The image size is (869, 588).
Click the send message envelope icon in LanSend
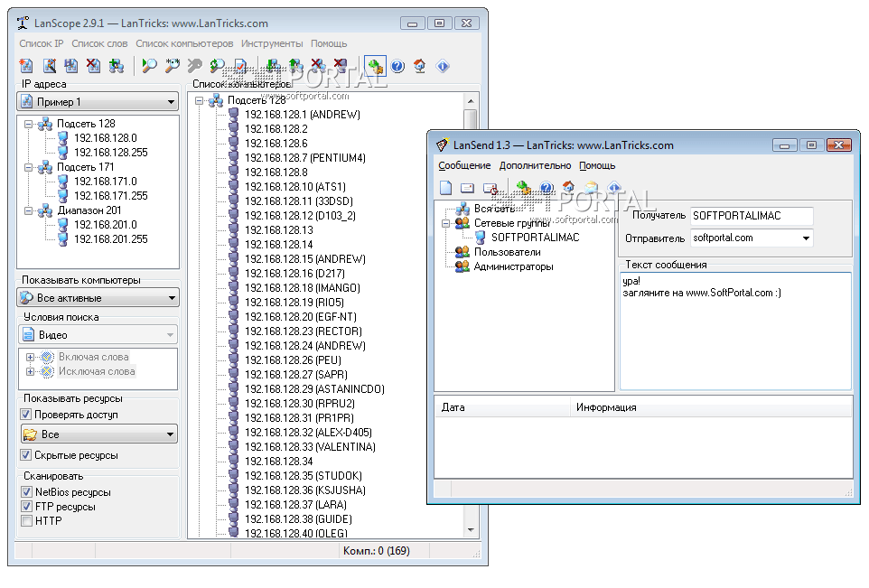(467, 188)
